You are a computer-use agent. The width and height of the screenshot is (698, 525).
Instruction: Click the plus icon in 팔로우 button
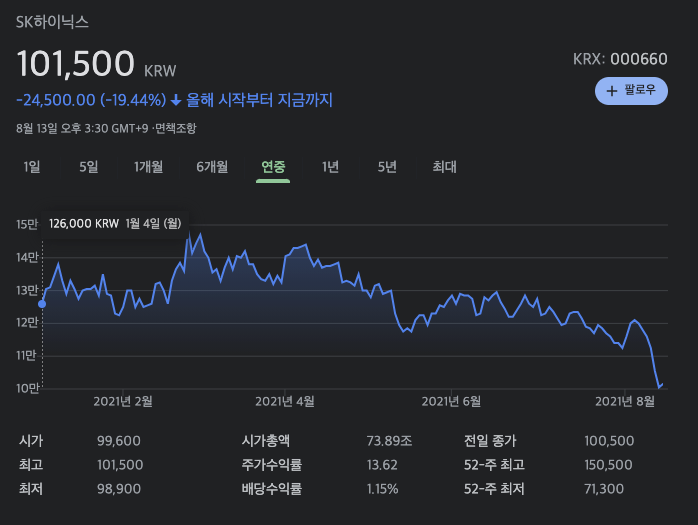(x=612, y=91)
